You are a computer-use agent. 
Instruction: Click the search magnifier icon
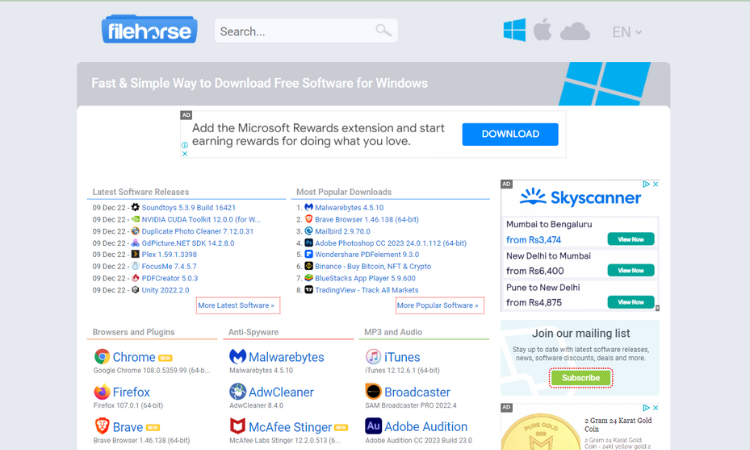(383, 31)
